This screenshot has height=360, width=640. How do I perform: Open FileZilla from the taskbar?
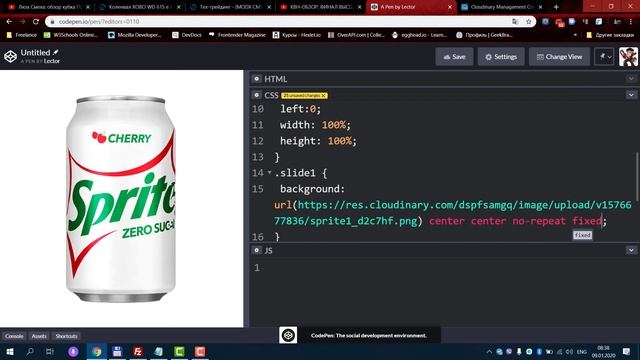pos(138,351)
